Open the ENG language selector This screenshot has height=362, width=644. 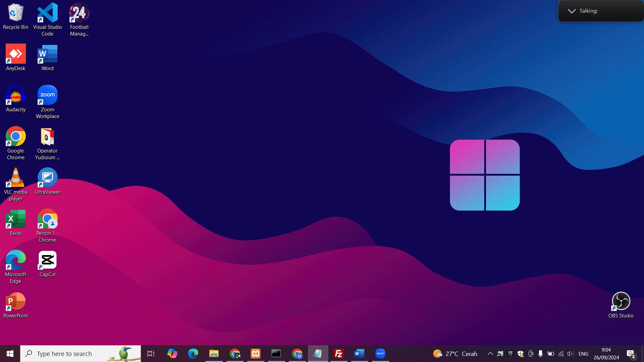583,354
